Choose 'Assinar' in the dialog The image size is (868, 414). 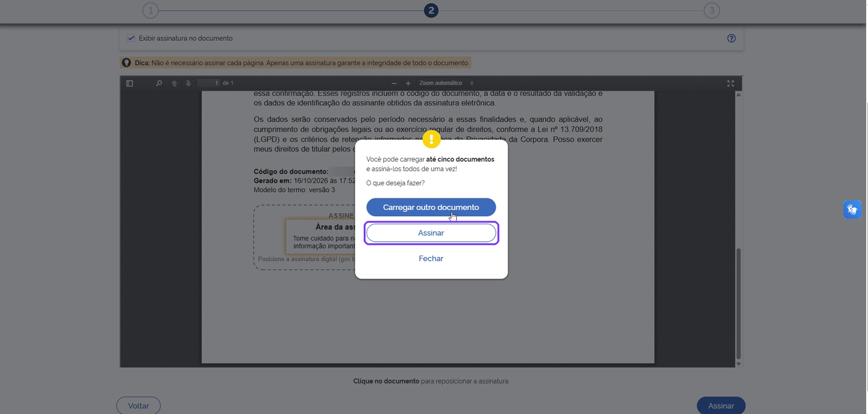tap(431, 233)
